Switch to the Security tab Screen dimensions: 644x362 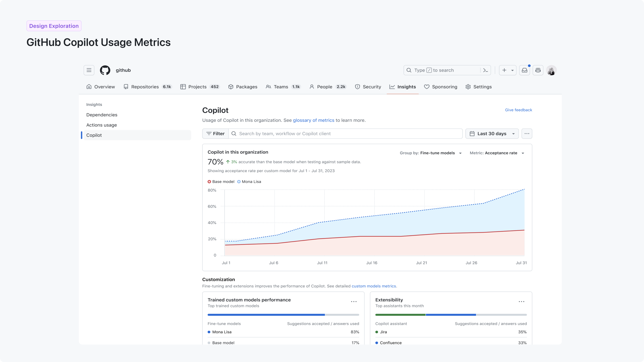[368, 87]
